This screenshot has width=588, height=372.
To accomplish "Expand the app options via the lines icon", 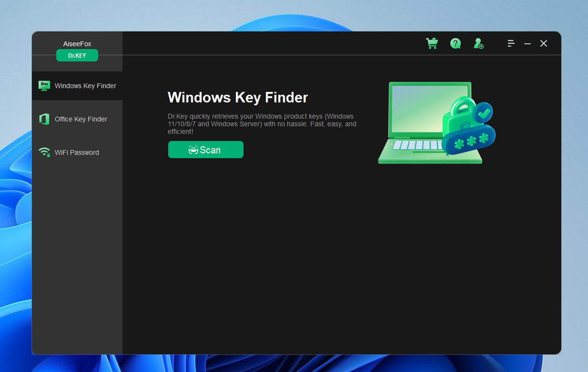I will pos(511,43).
